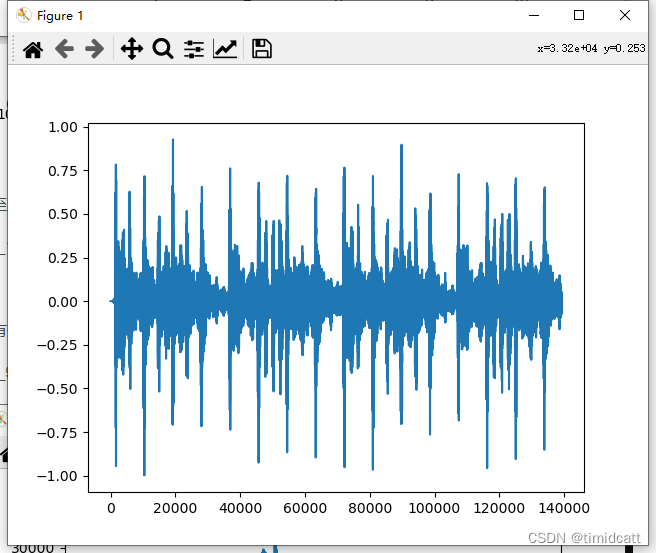Maximize the Figure 1 window
Image resolution: width=656 pixels, height=553 pixels.
pos(579,15)
